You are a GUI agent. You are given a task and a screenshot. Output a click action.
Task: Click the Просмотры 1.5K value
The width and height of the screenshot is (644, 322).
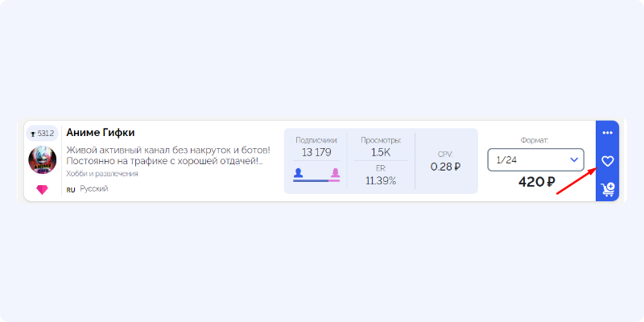pos(381,152)
